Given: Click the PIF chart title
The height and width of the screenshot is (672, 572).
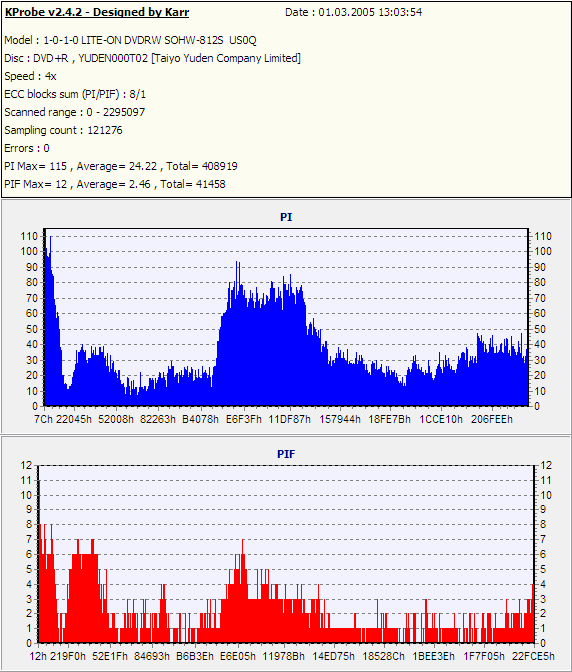Looking at the screenshot, I should 286,454.
